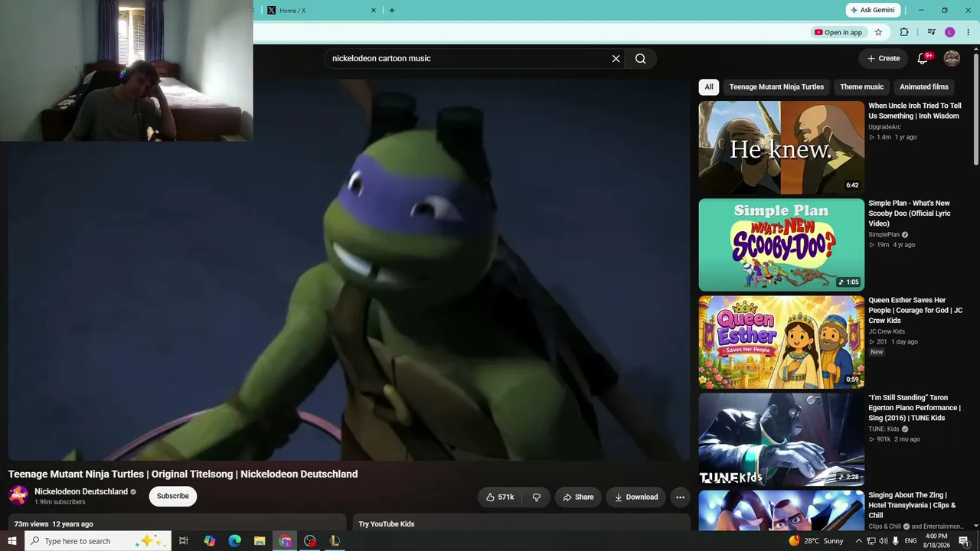Viewport: 980px width, 551px height.
Task: Open the Chrome profile L avatar
Action: point(949,32)
